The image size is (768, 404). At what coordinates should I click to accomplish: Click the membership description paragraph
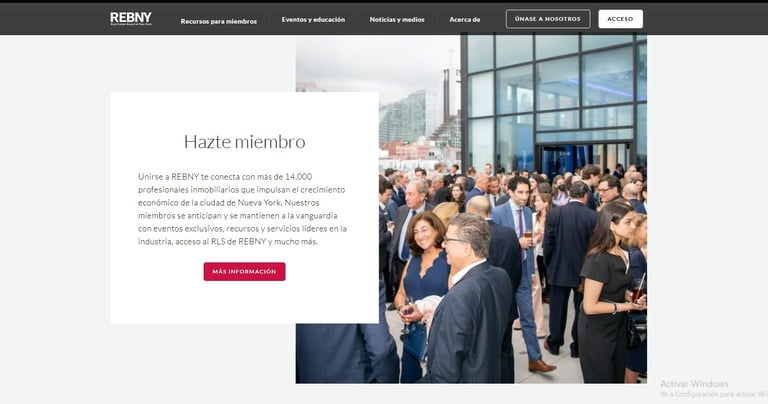[x=242, y=209]
